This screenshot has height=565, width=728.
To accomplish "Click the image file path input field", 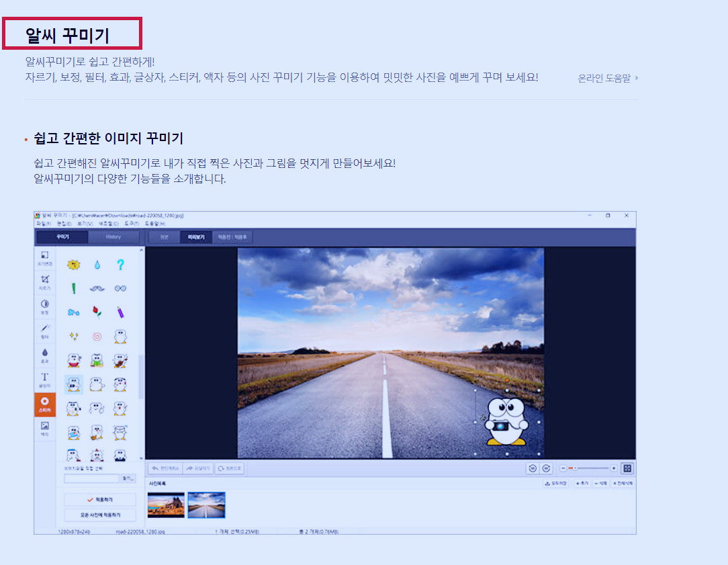I will [91, 478].
